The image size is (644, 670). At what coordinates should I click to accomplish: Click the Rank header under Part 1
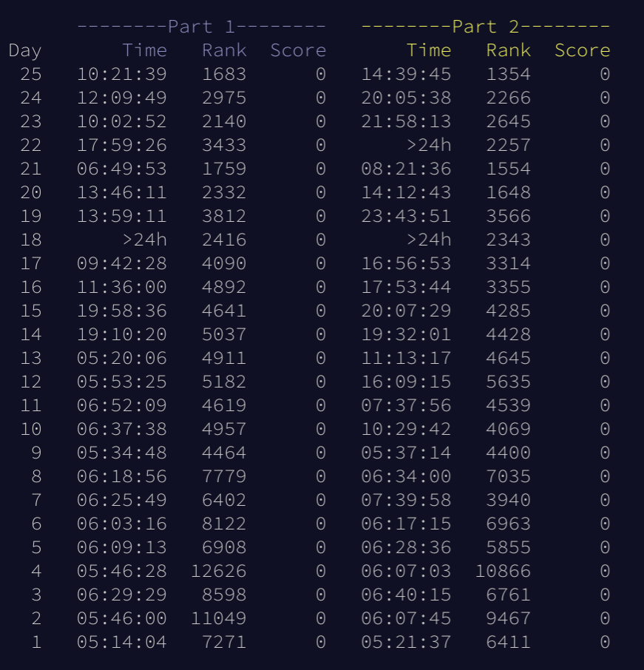pyautogui.click(x=224, y=50)
